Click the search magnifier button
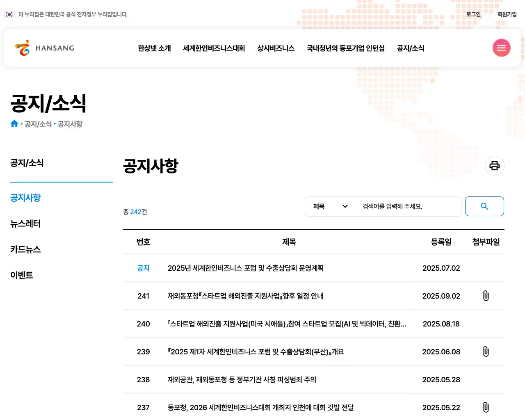525x420 pixels. [x=484, y=206]
